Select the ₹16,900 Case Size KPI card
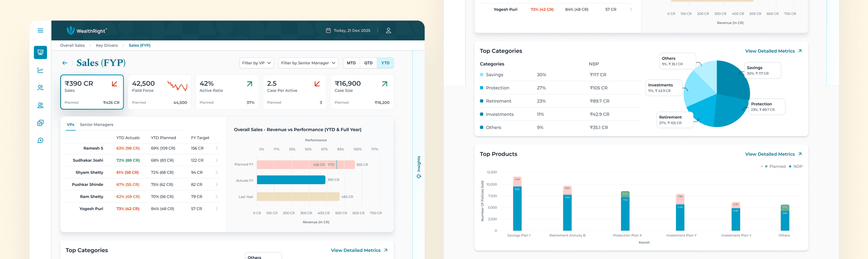The width and height of the screenshot is (868, 259). pyautogui.click(x=362, y=92)
